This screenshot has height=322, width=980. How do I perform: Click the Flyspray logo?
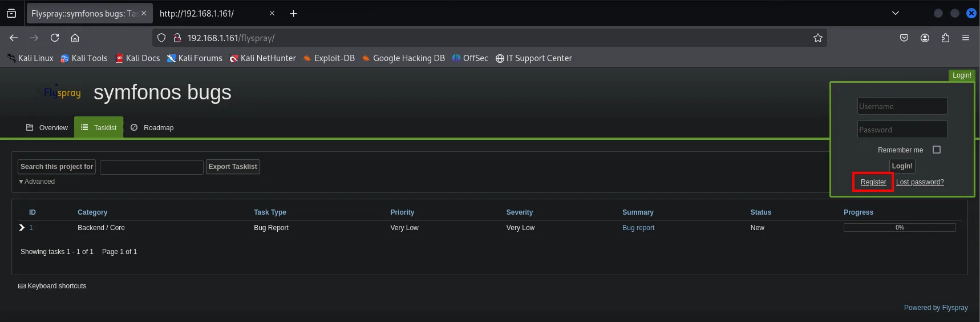(x=62, y=92)
